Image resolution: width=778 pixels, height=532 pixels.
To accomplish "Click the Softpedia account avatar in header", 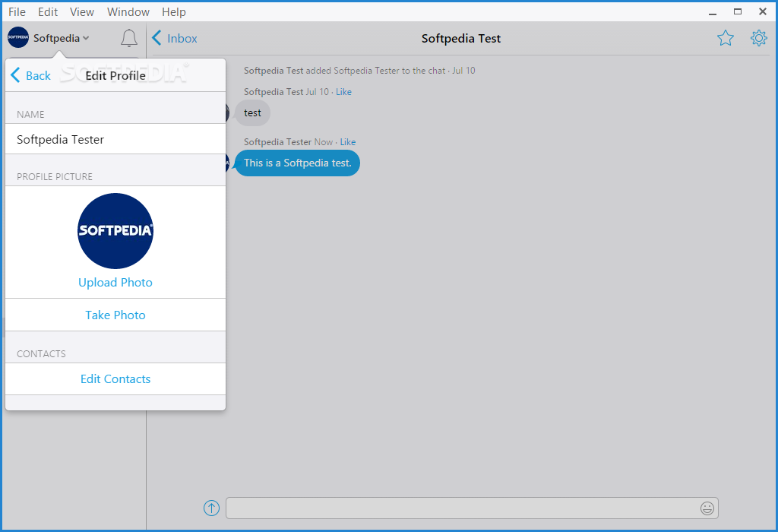I will (18, 38).
